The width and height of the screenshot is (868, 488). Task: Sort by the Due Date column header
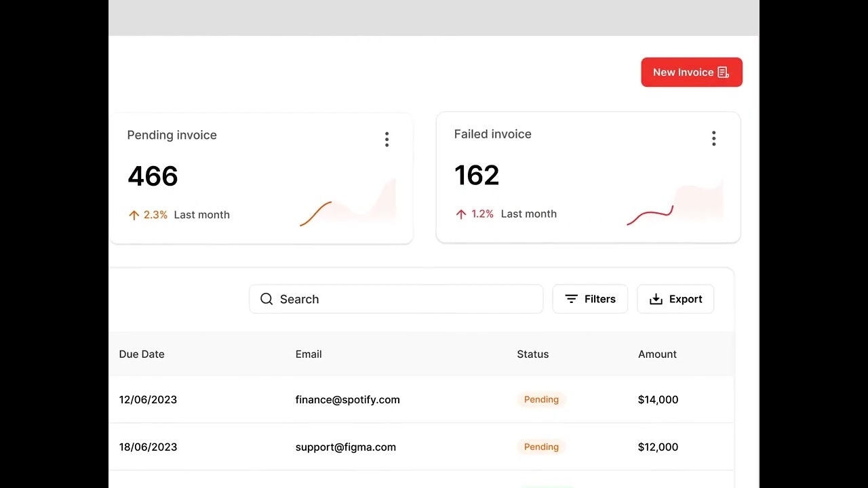click(x=142, y=354)
